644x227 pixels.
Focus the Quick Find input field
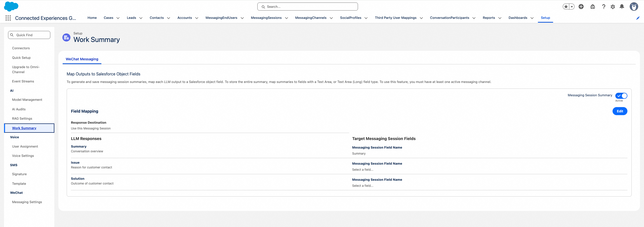29,35
